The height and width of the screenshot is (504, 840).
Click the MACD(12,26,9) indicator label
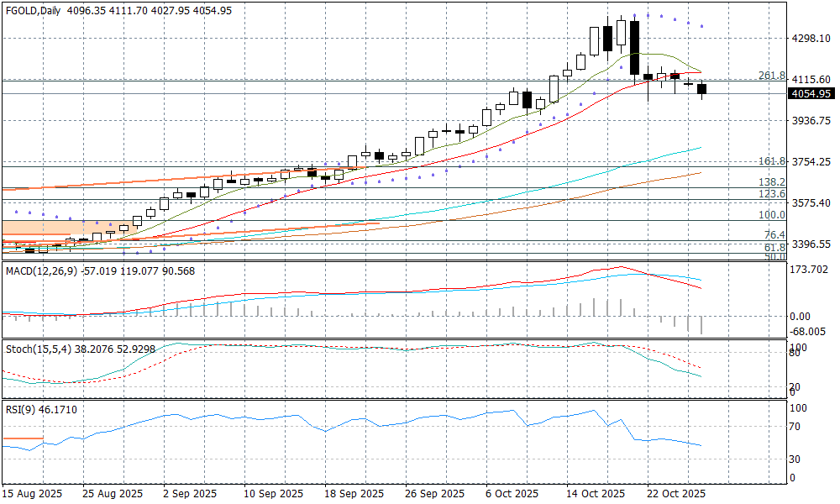[x=40, y=271]
